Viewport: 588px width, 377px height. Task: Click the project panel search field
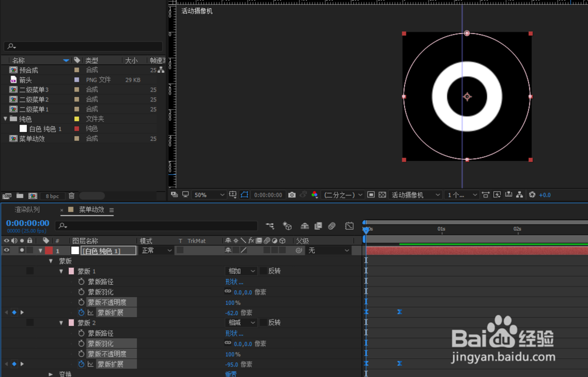tap(83, 46)
